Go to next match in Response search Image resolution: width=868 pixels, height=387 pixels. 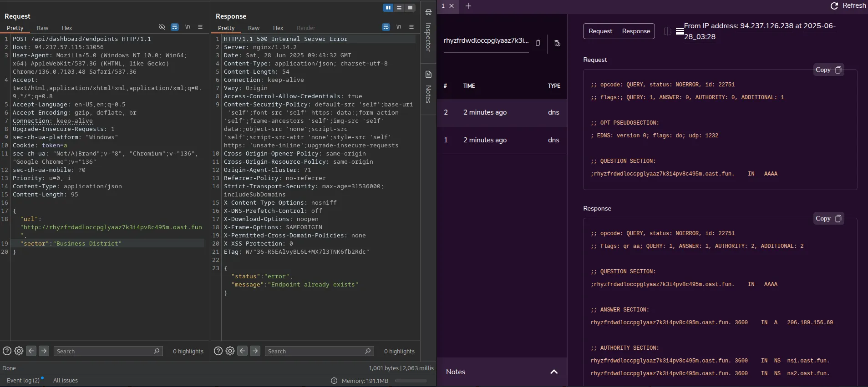coord(255,351)
